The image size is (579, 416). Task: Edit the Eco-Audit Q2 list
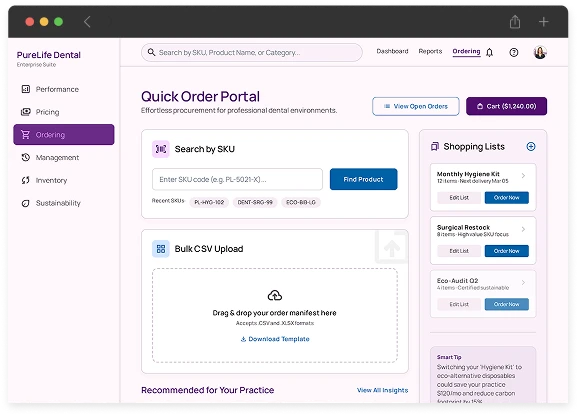[x=459, y=304]
